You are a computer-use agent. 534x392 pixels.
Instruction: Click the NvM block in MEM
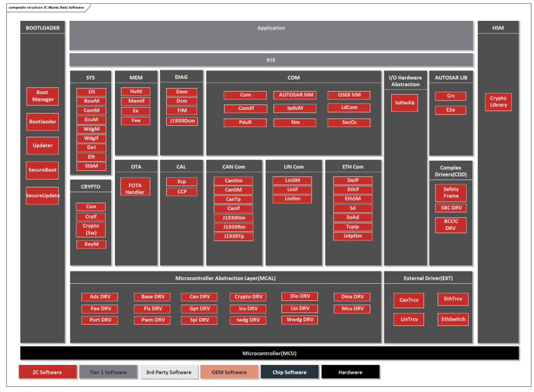(x=135, y=92)
